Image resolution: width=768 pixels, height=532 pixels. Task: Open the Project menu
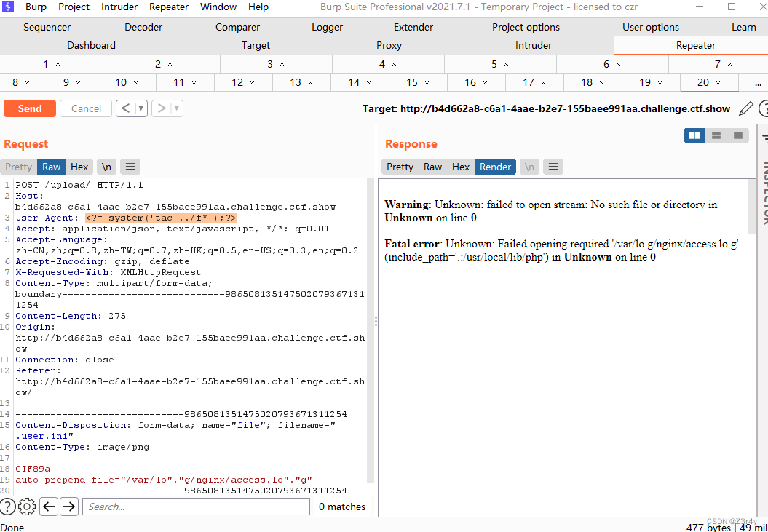[74, 7]
